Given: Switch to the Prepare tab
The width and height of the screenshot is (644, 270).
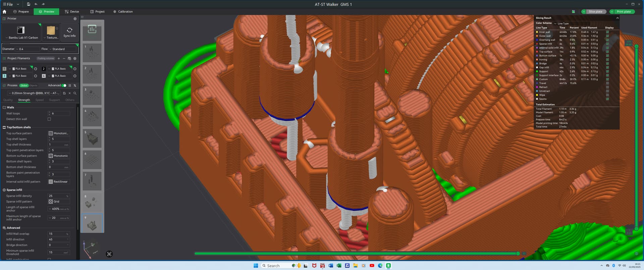Looking at the screenshot, I should tap(21, 12).
